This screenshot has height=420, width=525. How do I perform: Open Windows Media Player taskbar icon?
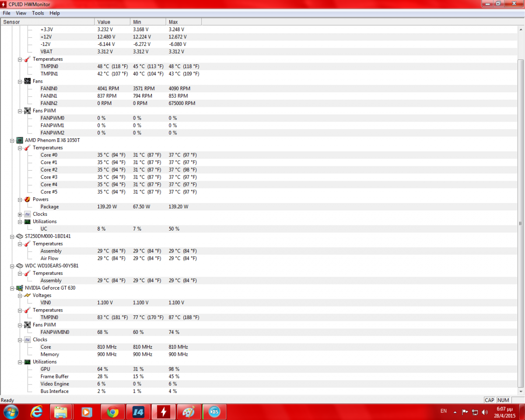(x=87, y=412)
